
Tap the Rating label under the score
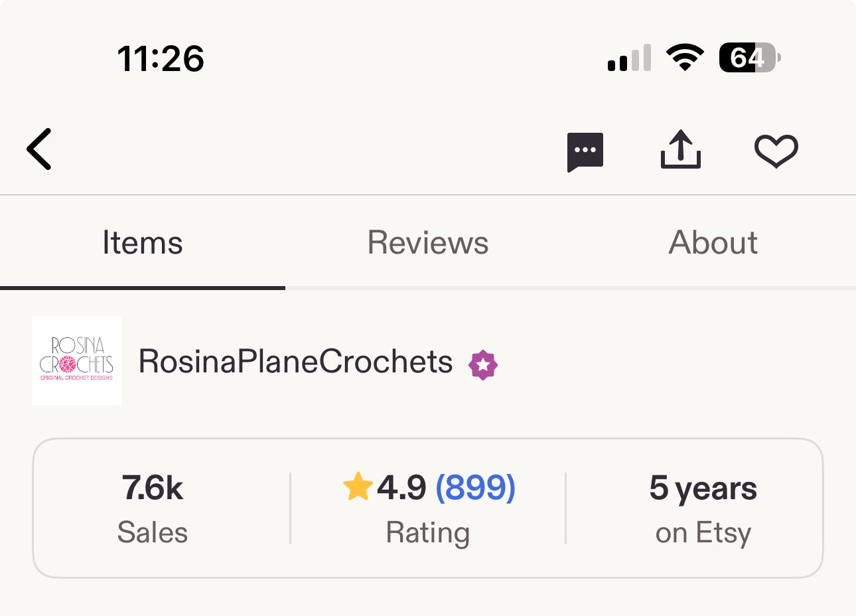(x=428, y=533)
